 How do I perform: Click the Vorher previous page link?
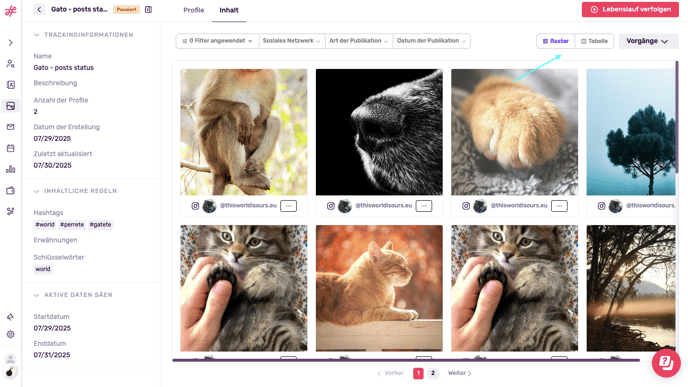pos(391,373)
